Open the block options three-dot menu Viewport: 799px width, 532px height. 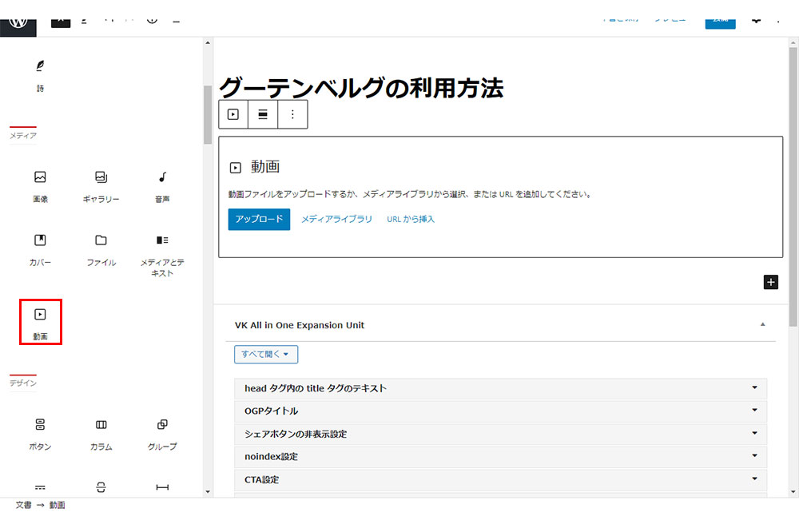click(x=292, y=114)
